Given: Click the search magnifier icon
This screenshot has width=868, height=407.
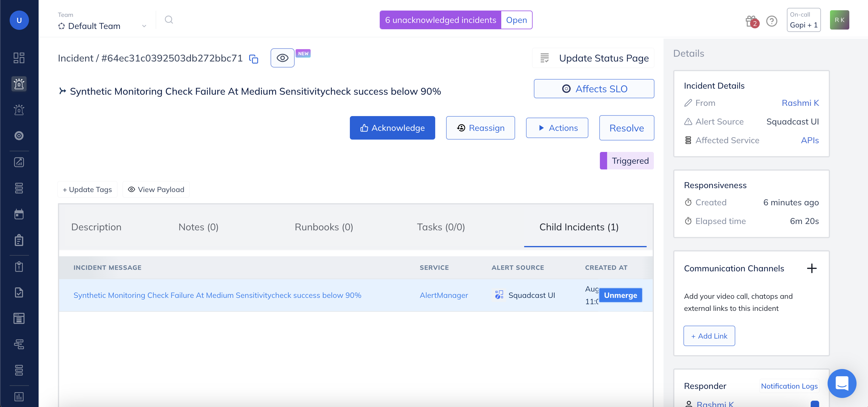Looking at the screenshot, I should click(x=169, y=20).
